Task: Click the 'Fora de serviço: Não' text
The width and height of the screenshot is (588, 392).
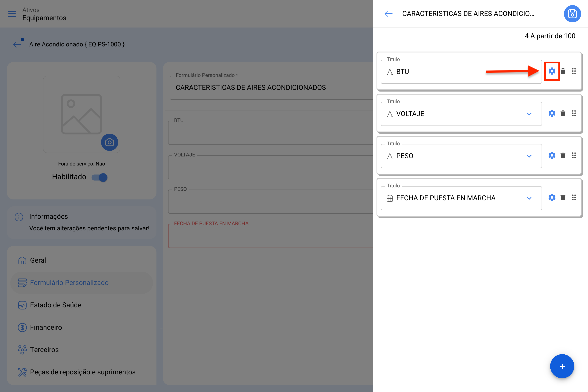Action: [81, 164]
